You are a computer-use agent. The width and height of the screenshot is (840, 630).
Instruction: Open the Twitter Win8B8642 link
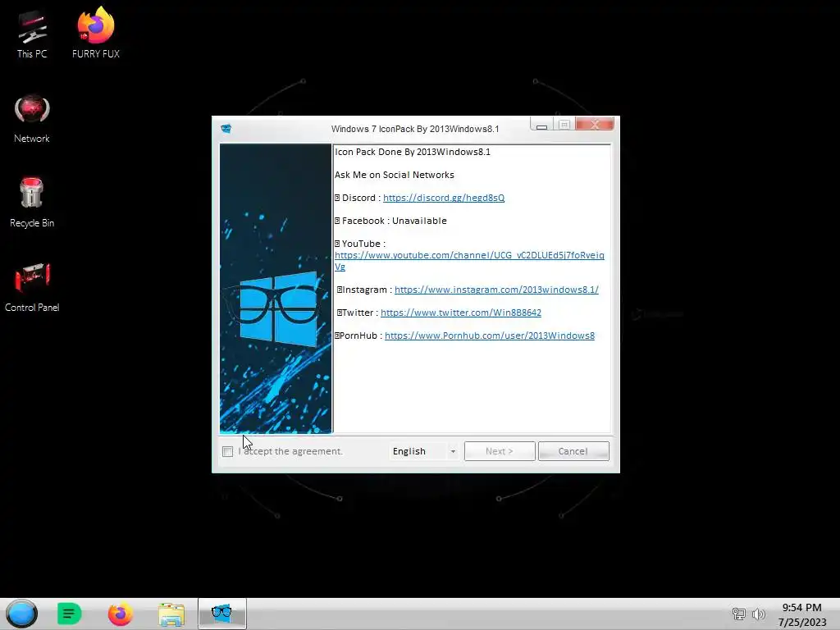click(x=461, y=313)
